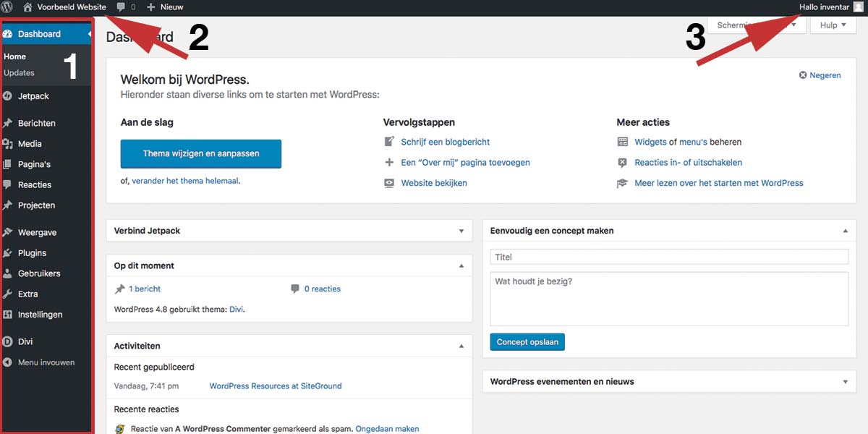Image resolution: width=868 pixels, height=434 pixels.
Task: Click plus icon beside Over mij pagina
Action: tap(389, 163)
